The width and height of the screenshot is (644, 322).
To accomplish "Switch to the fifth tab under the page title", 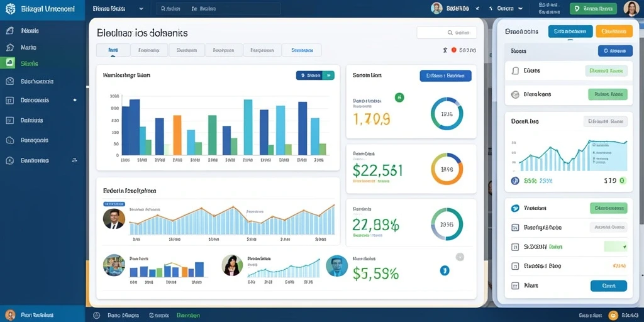I will click(262, 50).
